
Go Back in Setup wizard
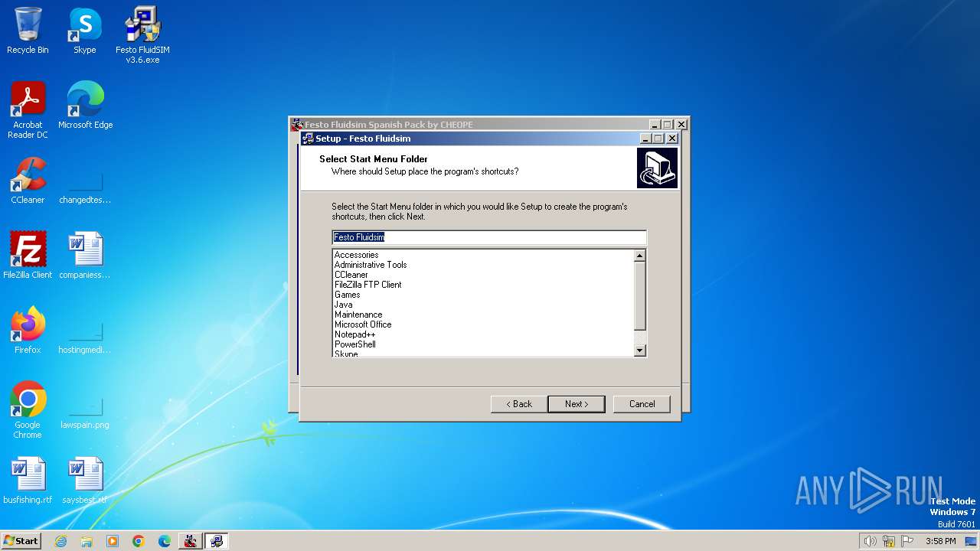[x=519, y=404]
